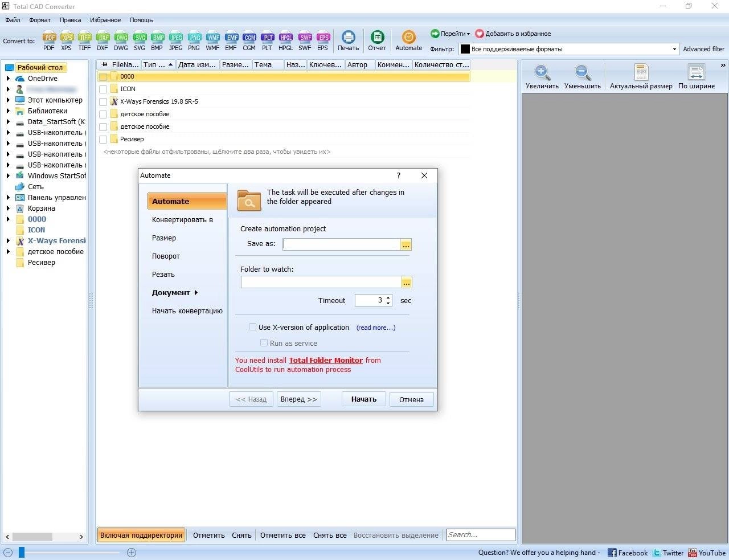Screen dimensions: 729x560
Task: Click the Automate toolbar icon
Action: (x=409, y=40)
